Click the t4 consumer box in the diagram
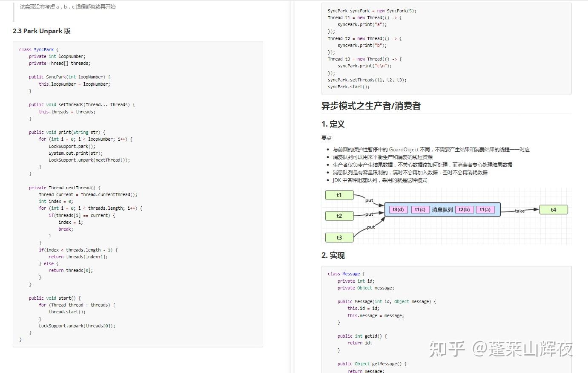Screen dimensions: 588x373 pyautogui.click(x=554, y=209)
